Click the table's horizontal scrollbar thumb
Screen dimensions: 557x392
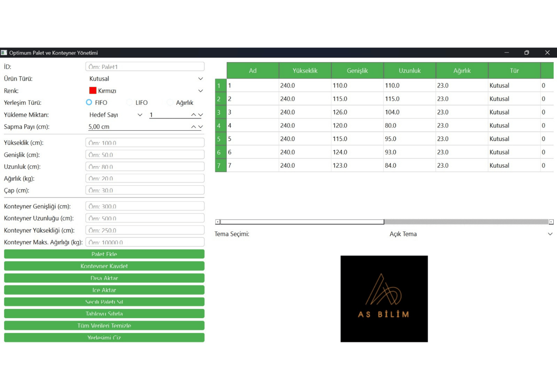tap(302, 222)
